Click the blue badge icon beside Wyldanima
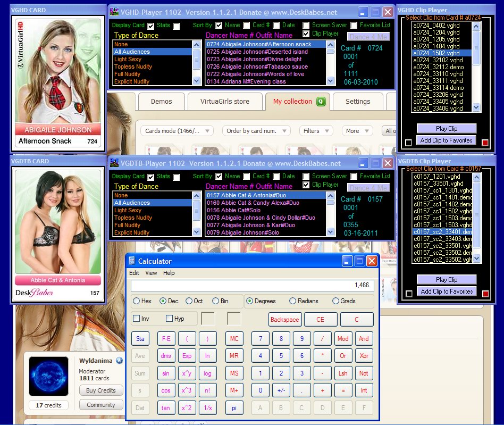The image size is (504, 425). (x=119, y=361)
